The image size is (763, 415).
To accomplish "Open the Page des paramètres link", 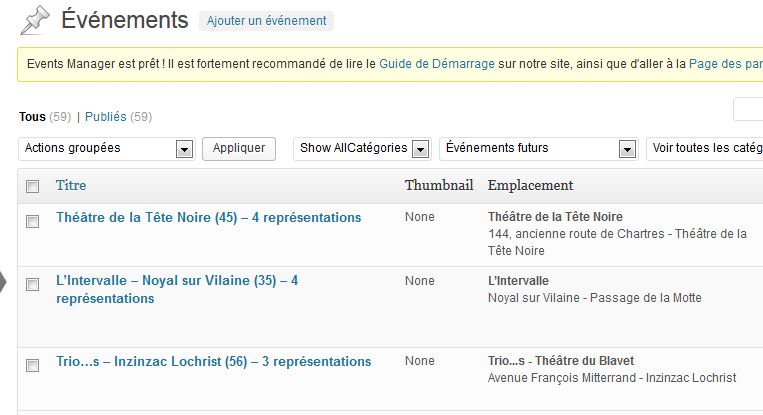I will pyautogui.click(x=726, y=64).
